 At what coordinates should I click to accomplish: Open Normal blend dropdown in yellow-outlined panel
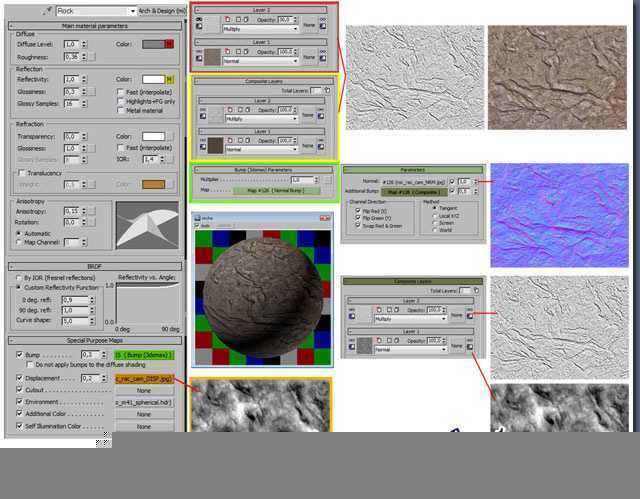(262, 149)
